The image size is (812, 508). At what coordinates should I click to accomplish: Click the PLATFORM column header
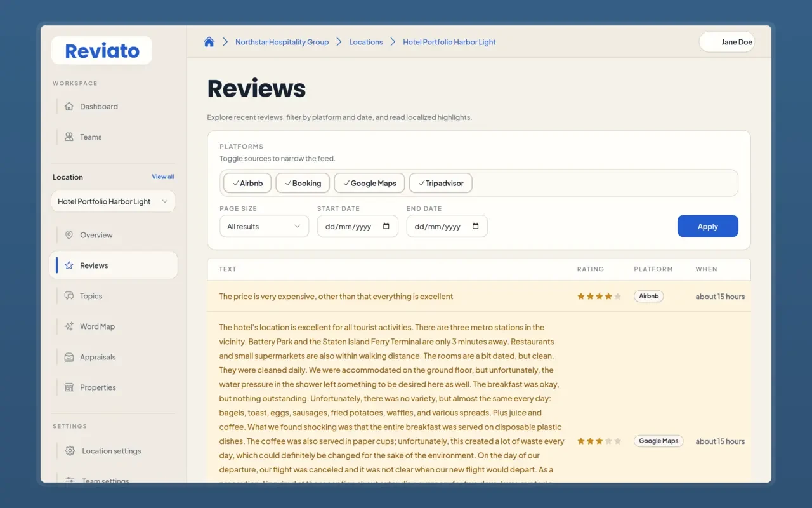click(653, 269)
